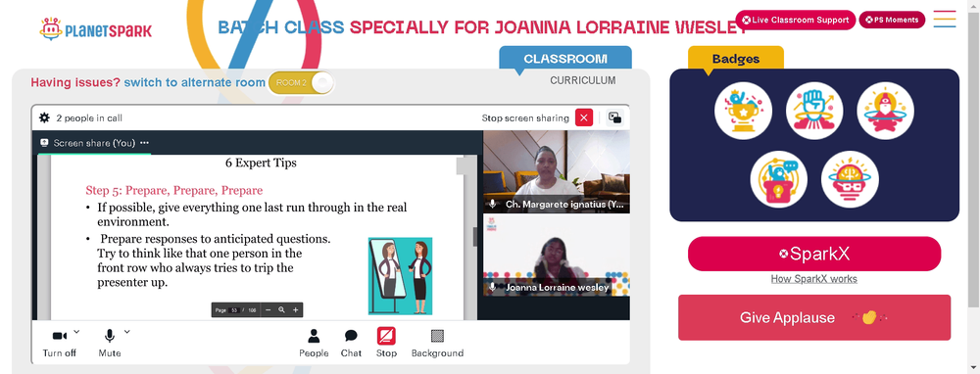Click the Give Applause button
Viewport: 980px width, 374px height.
pos(814,317)
